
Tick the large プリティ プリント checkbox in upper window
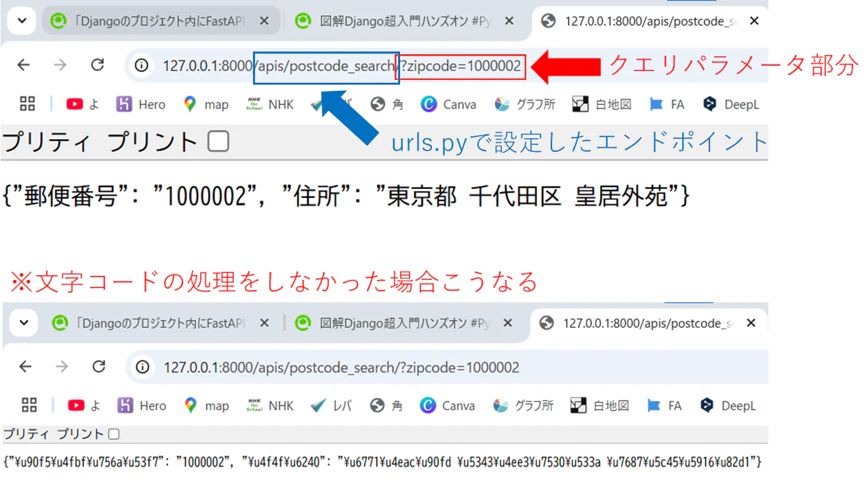click(218, 142)
